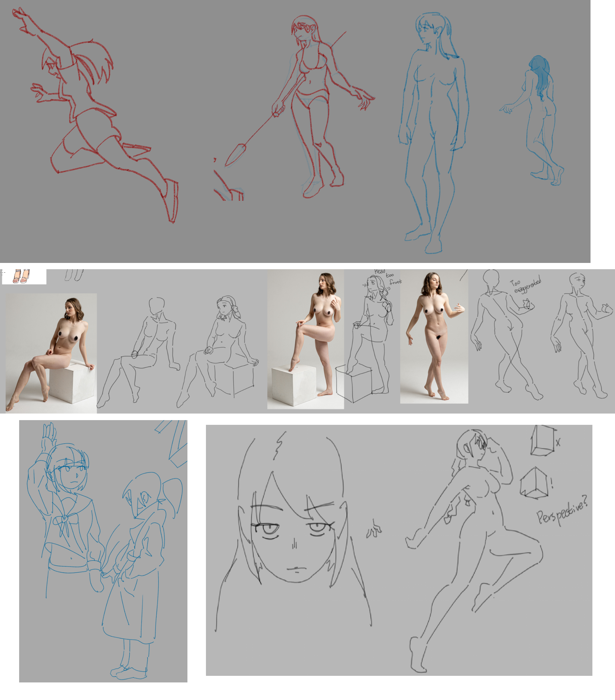This screenshot has height=700, width=615.
Task: Click the sandal feet reference thumbnail
Action: tap(21, 276)
